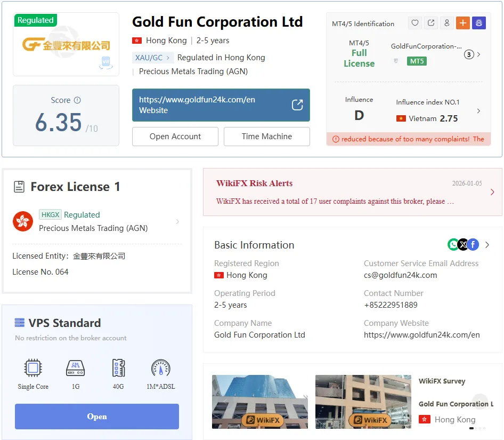The image size is (504, 440).
Task: Open the glass building survey photo
Action: pyautogui.click(x=259, y=402)
